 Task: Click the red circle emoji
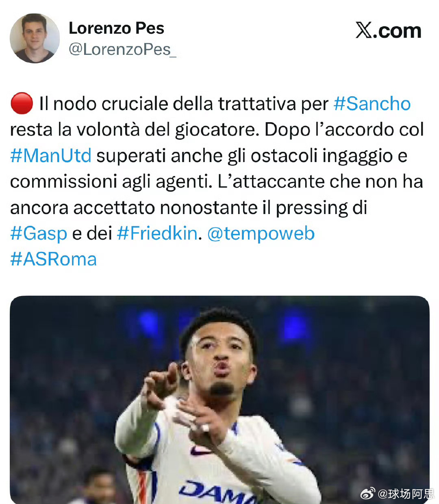tap(22, 103)
